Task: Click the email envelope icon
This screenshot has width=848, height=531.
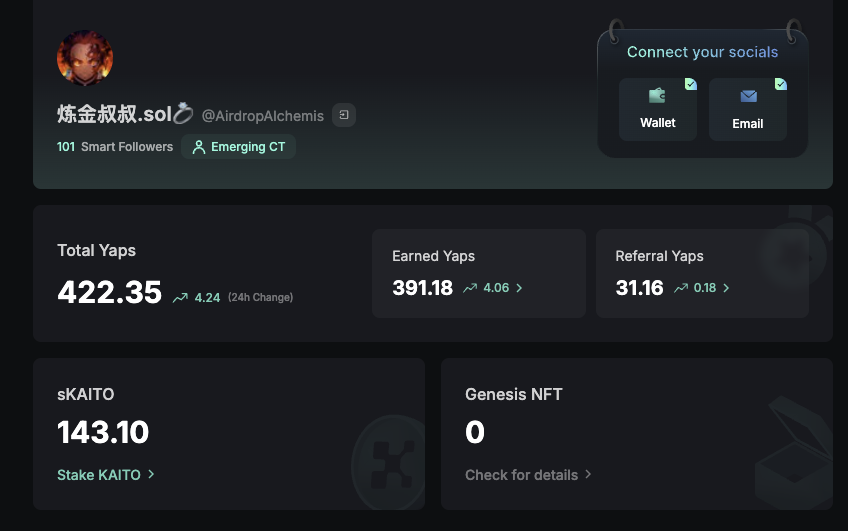Action: pos(748,96)
